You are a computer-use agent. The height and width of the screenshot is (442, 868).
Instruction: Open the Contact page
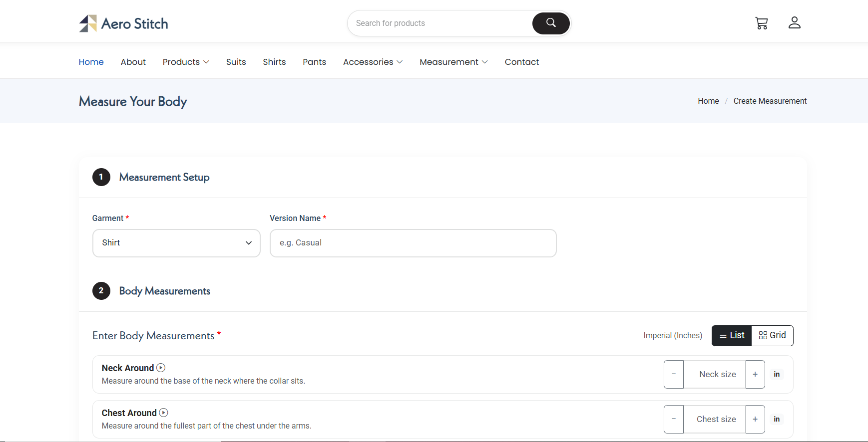(x=521, y=62)
